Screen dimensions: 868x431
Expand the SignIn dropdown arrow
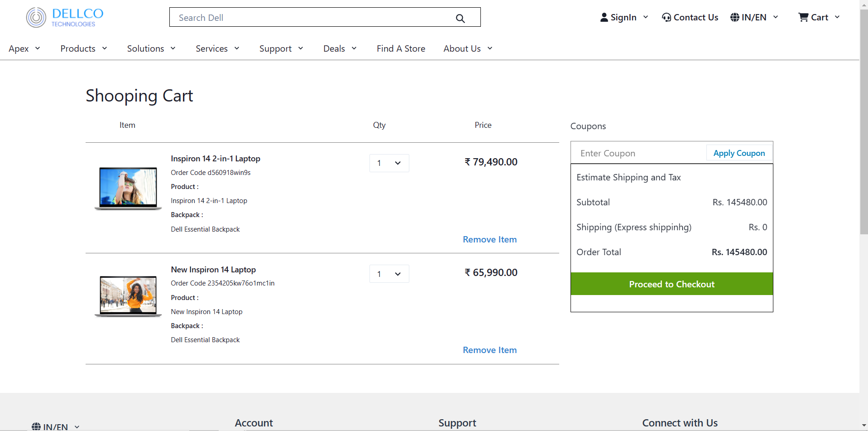pos(646,17)
